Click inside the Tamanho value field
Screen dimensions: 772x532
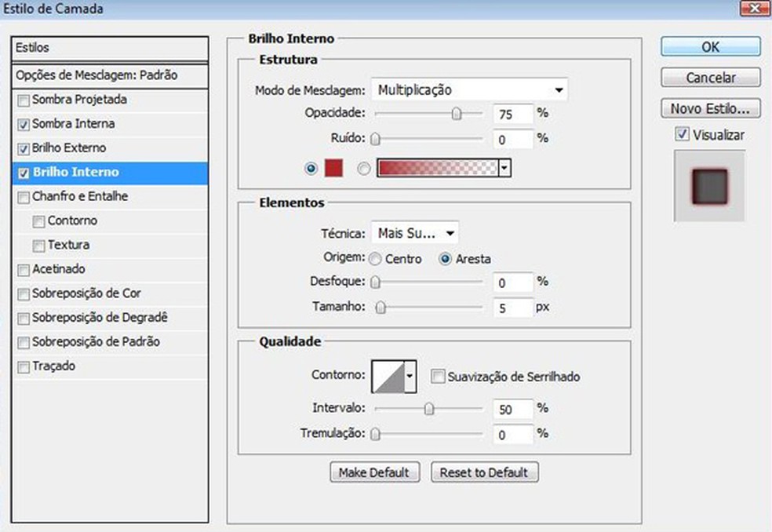[512, 308]
